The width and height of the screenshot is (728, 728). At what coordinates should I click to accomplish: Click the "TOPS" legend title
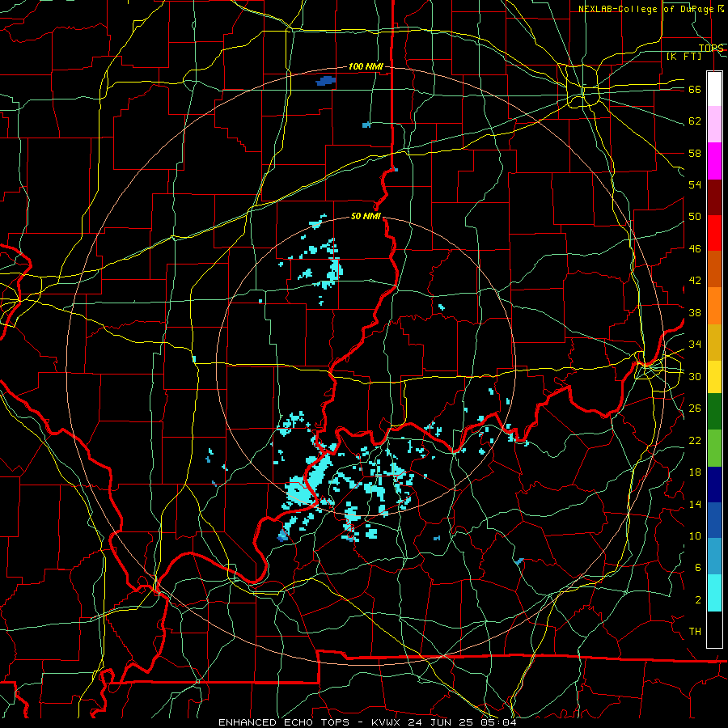coord(711,48)
